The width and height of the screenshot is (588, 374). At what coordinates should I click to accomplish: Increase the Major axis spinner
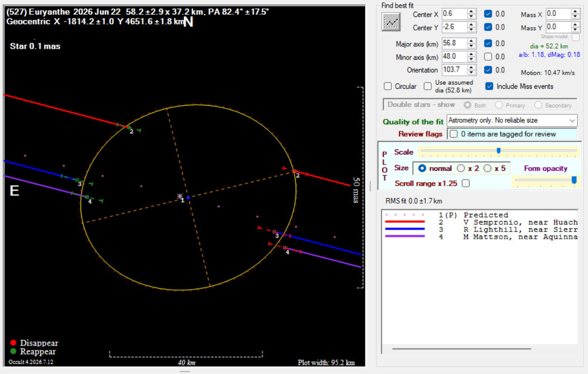(472, 41)
